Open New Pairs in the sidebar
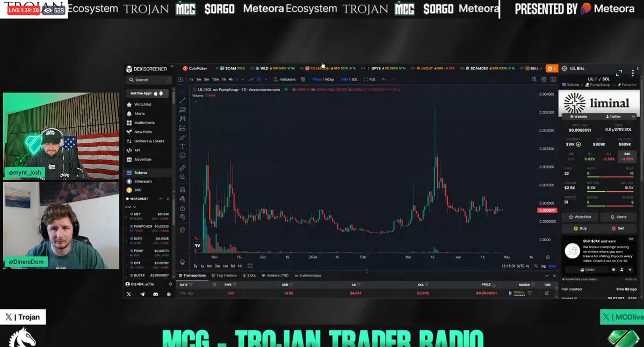 pos(139,132)
